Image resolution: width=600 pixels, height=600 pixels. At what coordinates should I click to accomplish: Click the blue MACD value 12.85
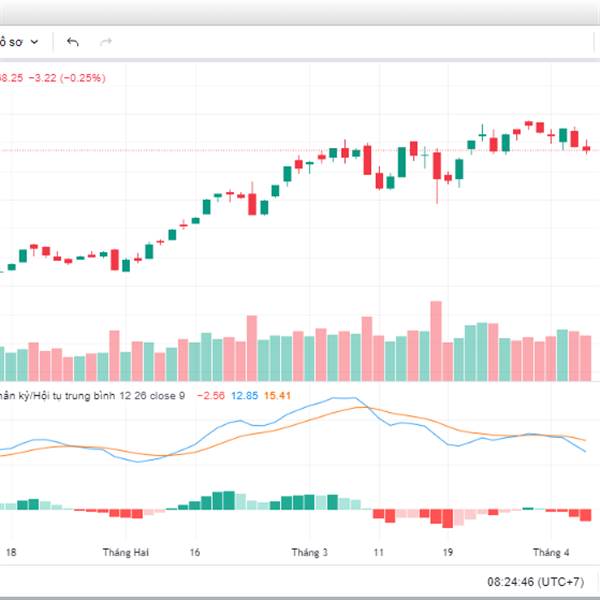click(245, 396)
